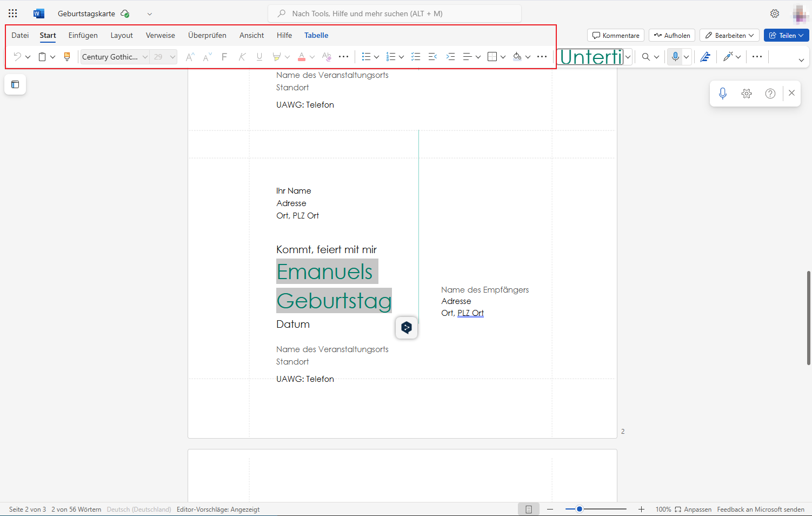Expand the document title chevron
This screenshot has width=812, height=516.
pos(150,14)
